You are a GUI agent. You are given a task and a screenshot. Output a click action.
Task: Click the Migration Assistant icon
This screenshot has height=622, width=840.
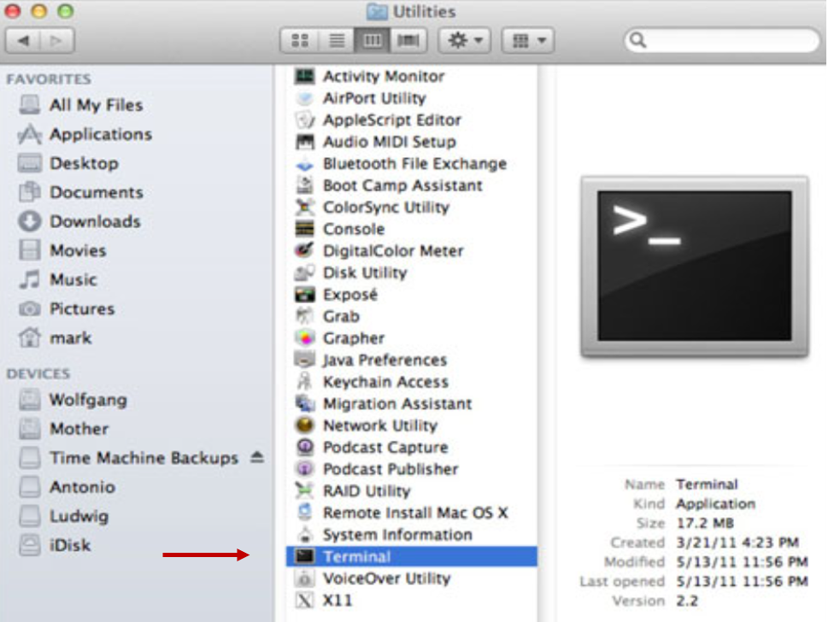[305, 403]
